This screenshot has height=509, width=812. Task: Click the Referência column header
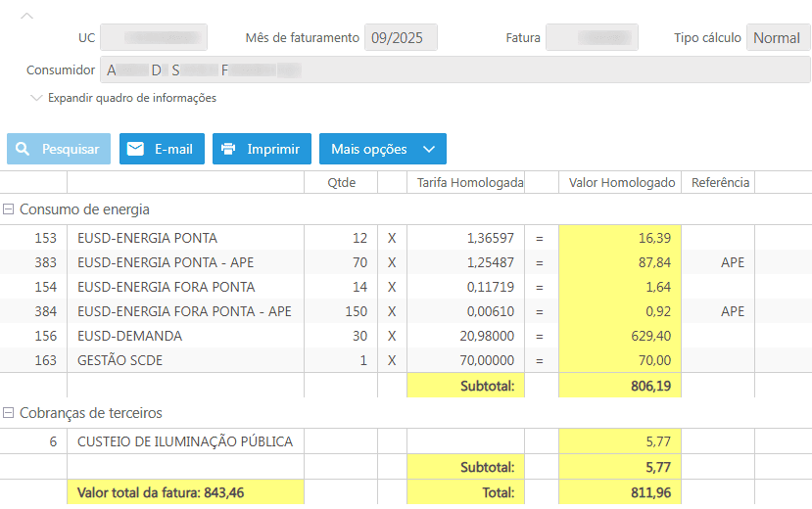tap(719, 182)
